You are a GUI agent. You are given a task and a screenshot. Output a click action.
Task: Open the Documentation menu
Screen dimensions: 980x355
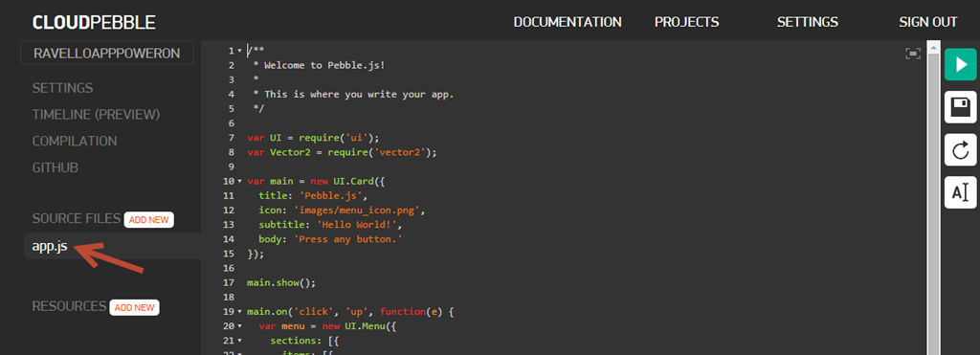coord(568,22)
